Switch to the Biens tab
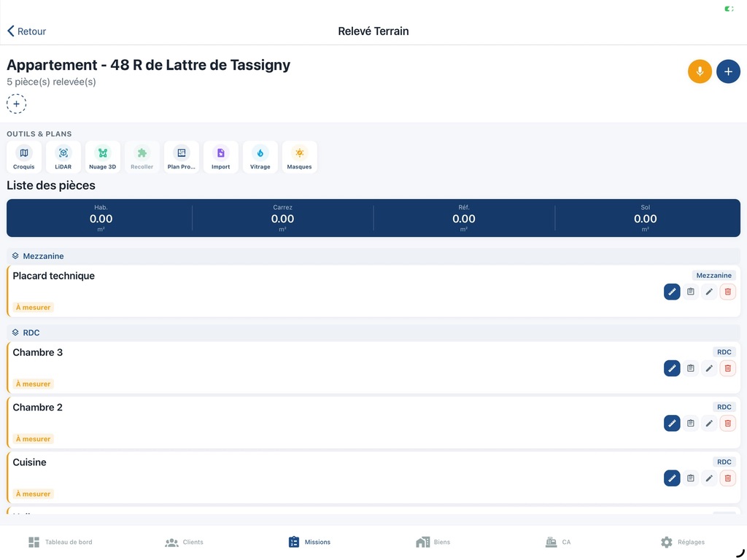This screenshot has width=747, height=560. (433, 542)
